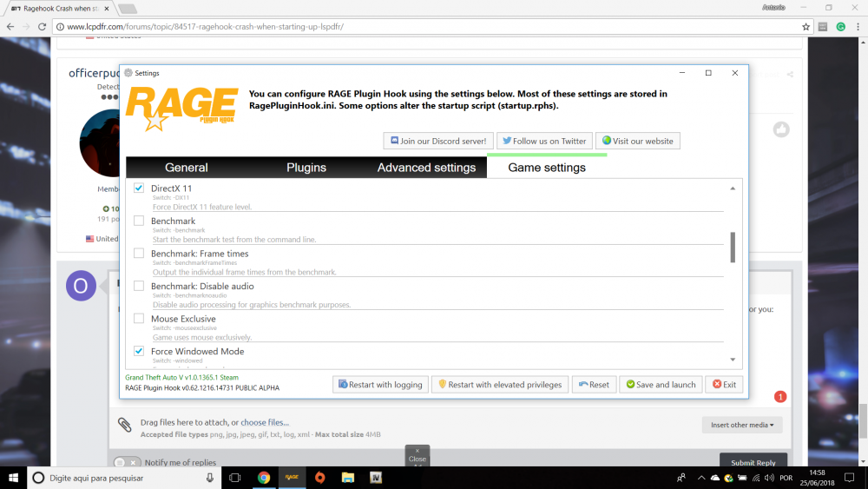Open RAGE Plugin Hook taskbar icon
This screenshot has width=868, height=489.
[292, 478]
